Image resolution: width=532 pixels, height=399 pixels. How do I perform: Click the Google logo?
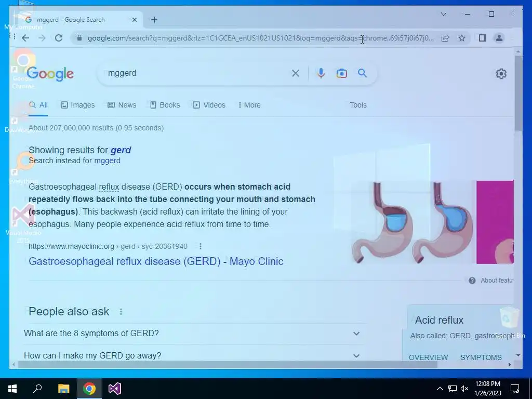click(50, 74)
